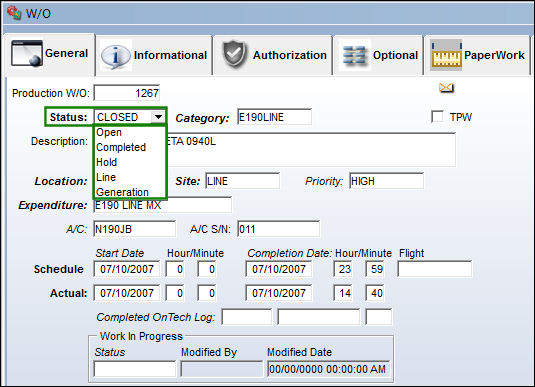Click the W/O window title icon
The image size is (535, 387).
14,13
